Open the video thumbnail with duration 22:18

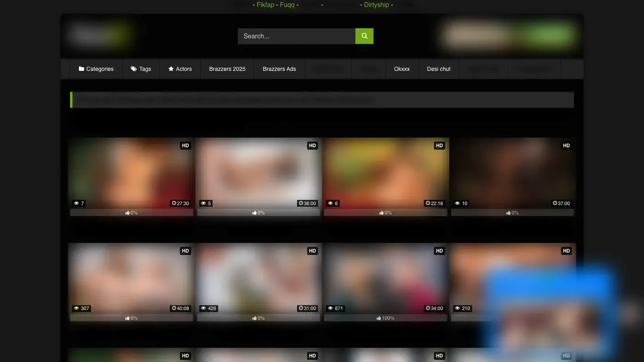(x=385, y=173)
